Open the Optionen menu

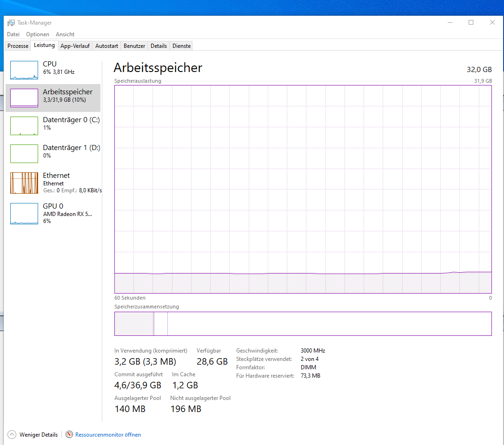click(x=38, y=34)
